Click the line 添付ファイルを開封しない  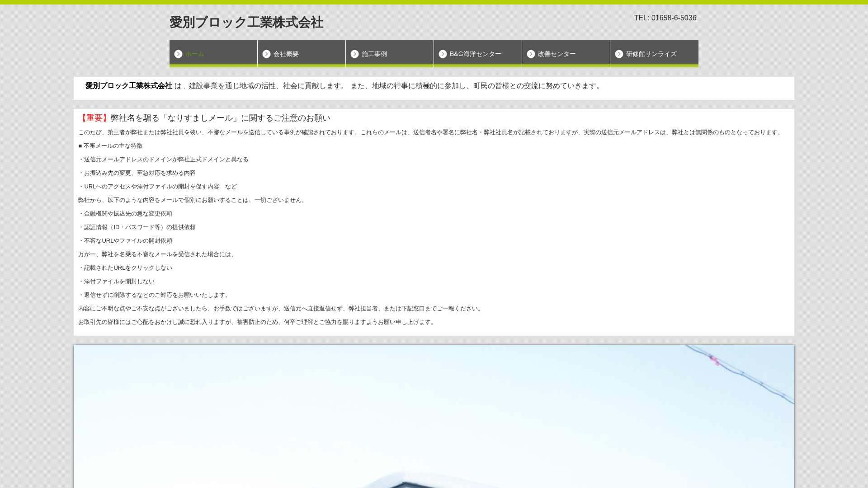click(117, 282)
